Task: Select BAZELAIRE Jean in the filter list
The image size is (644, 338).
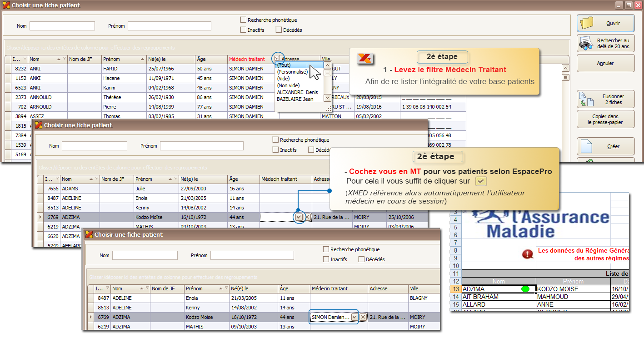Action: click(295, 99)
